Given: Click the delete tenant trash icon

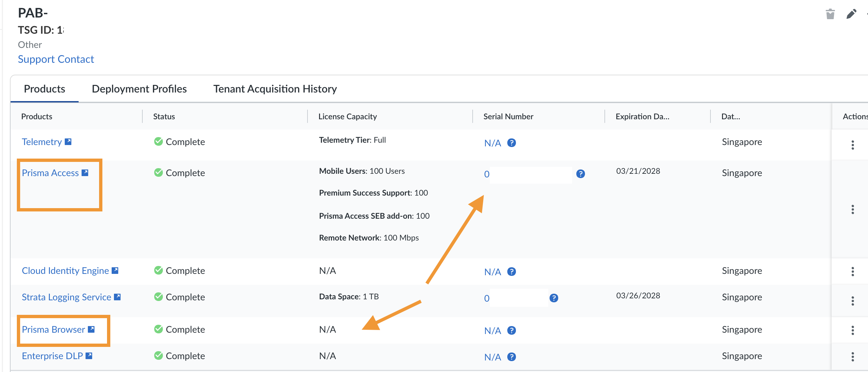Looking at the screenshot, I should (830, 14).
